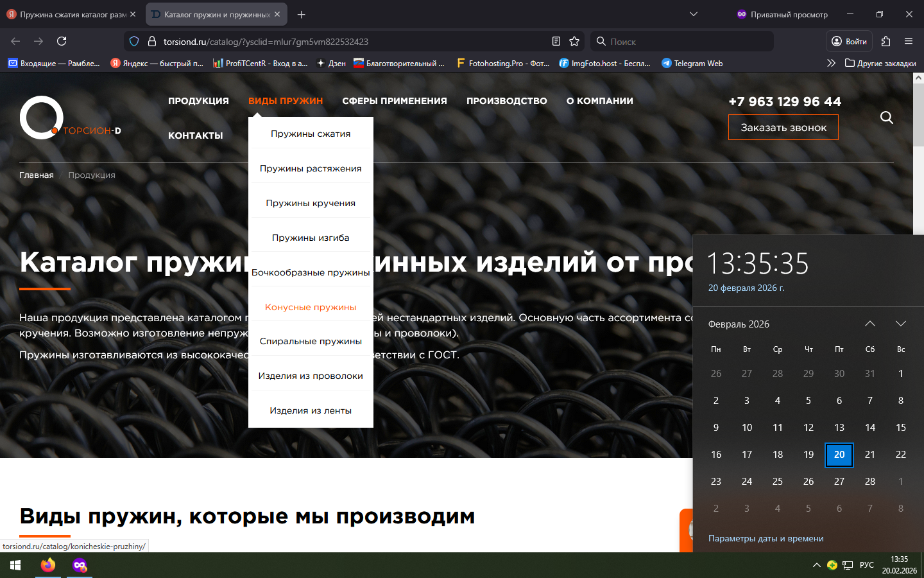Click the 'Заказать звонок' button

783,127
